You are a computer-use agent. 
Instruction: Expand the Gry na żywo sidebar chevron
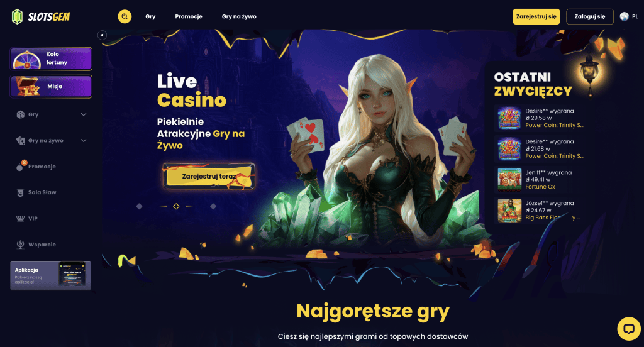point(84,140)
